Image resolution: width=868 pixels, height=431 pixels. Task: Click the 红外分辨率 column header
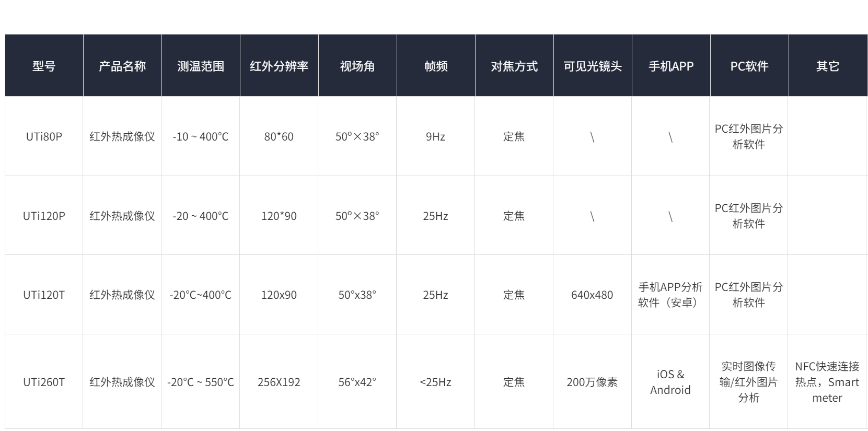point(279,66)
